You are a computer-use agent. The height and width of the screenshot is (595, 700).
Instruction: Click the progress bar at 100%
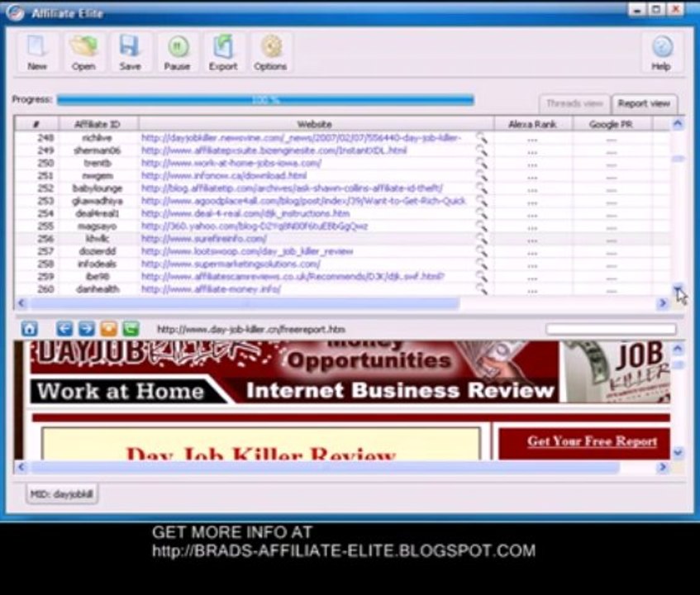tap(265, 100)
